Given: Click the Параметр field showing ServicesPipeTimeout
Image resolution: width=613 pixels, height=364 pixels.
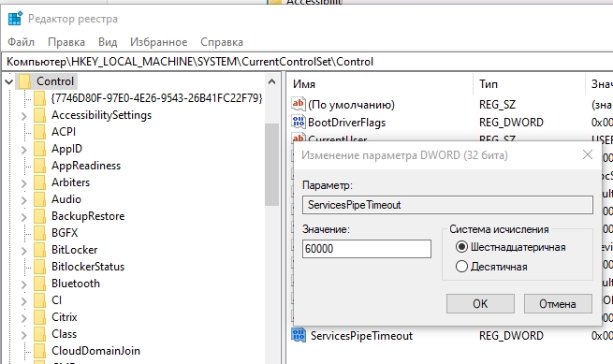Looking at the screenshot, I should [447, 205].
